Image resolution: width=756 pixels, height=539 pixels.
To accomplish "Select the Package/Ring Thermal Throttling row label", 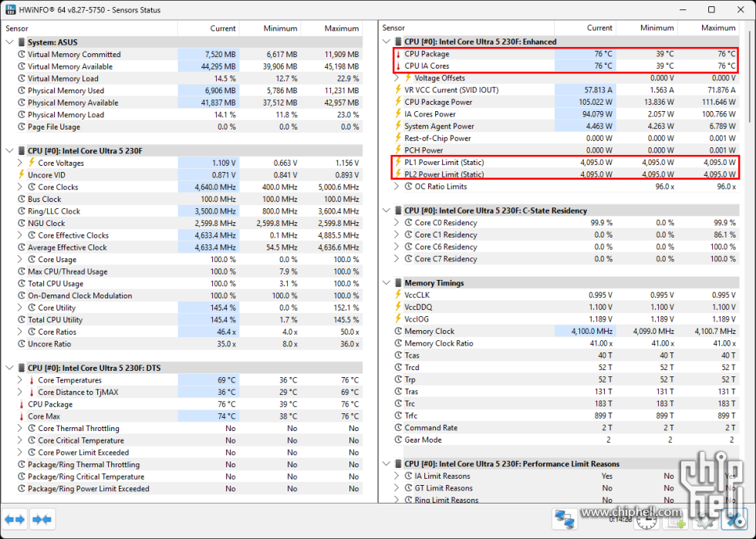I will click(84, 464).
